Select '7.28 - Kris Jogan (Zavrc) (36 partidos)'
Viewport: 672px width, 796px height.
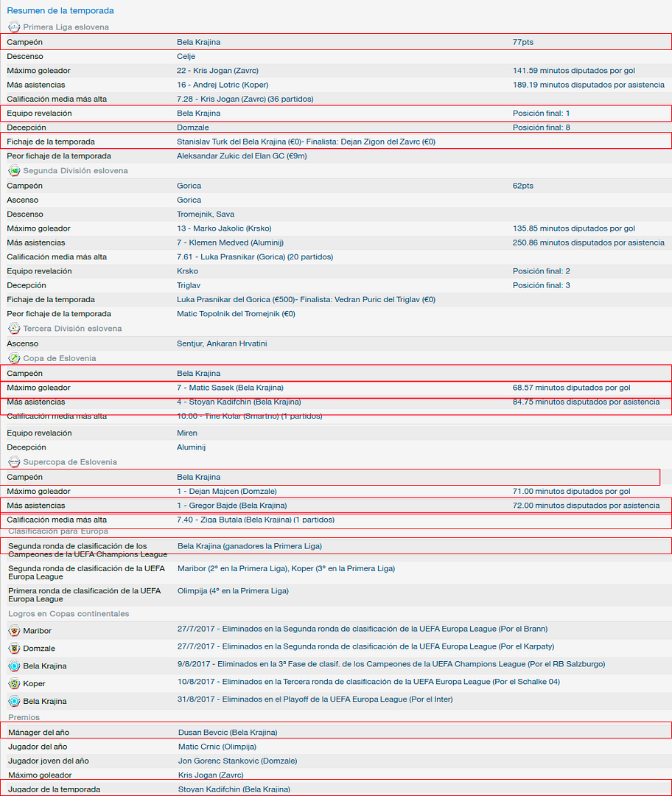245,99
